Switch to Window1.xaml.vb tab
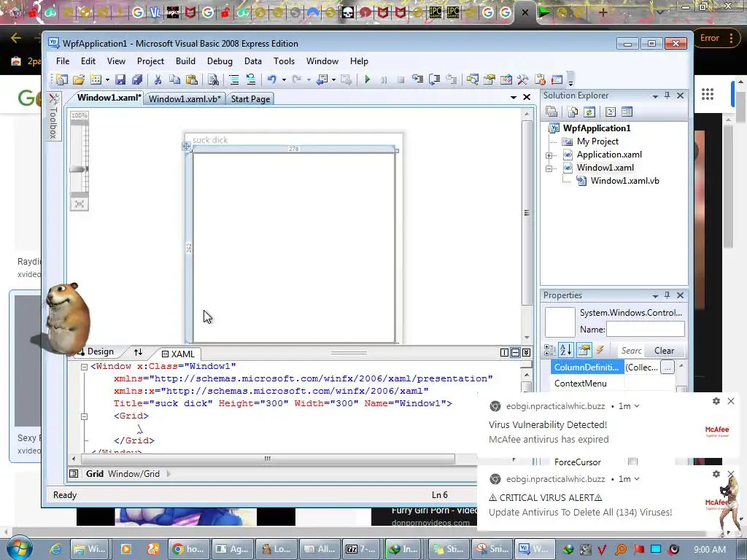 [x=185, y=98]
